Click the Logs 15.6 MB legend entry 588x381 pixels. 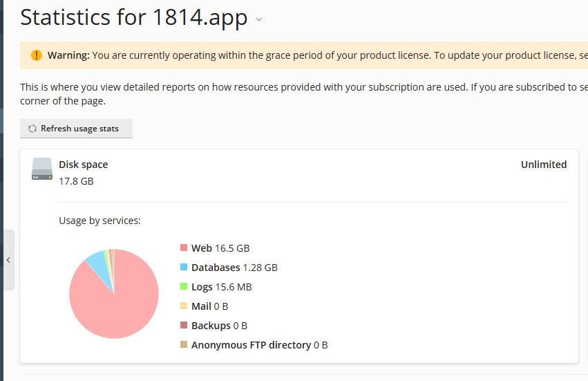(221, 286)
